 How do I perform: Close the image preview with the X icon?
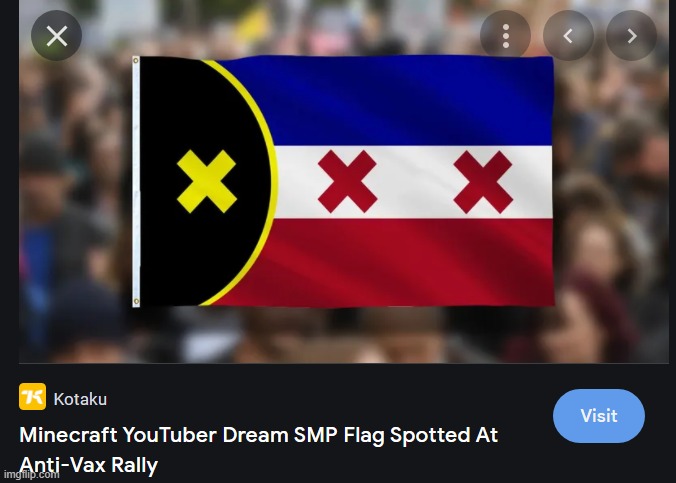56,36
